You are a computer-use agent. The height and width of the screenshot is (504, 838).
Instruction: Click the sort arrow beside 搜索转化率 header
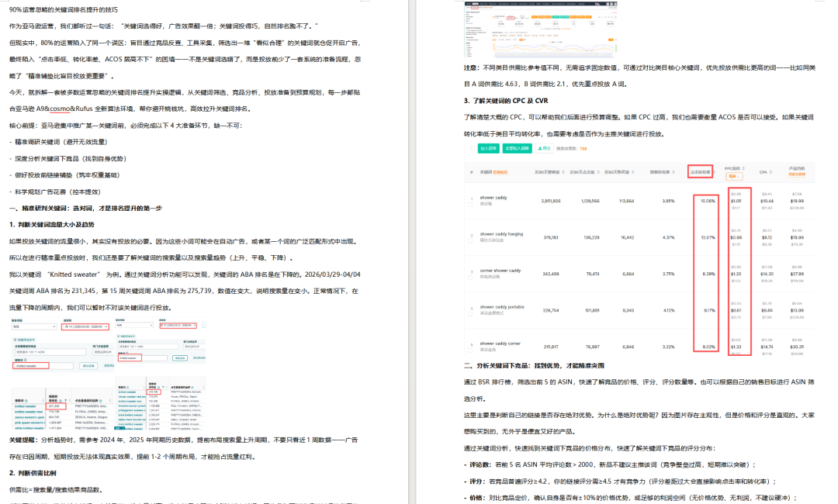(x=675, y=171)
